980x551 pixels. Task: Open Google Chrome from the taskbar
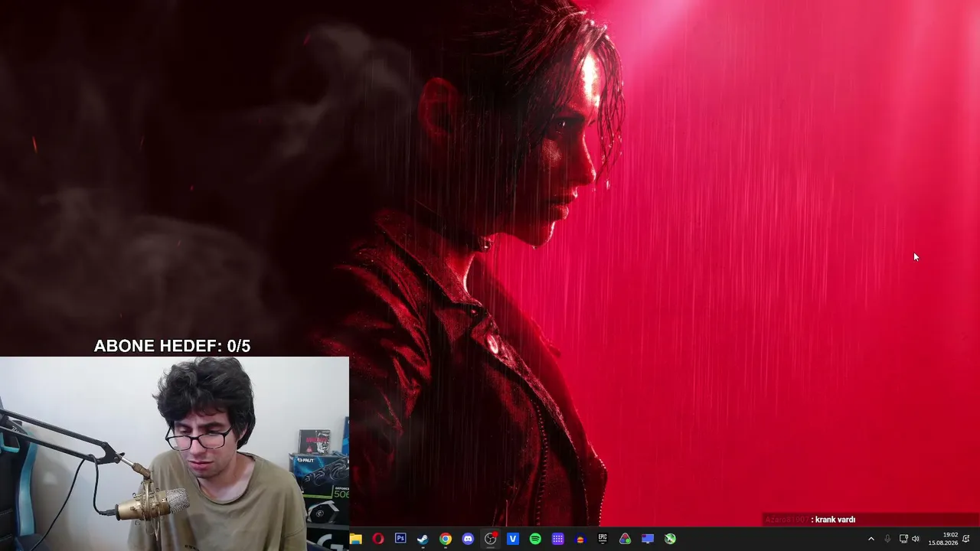pyautogui.click(x=446, y=539)
